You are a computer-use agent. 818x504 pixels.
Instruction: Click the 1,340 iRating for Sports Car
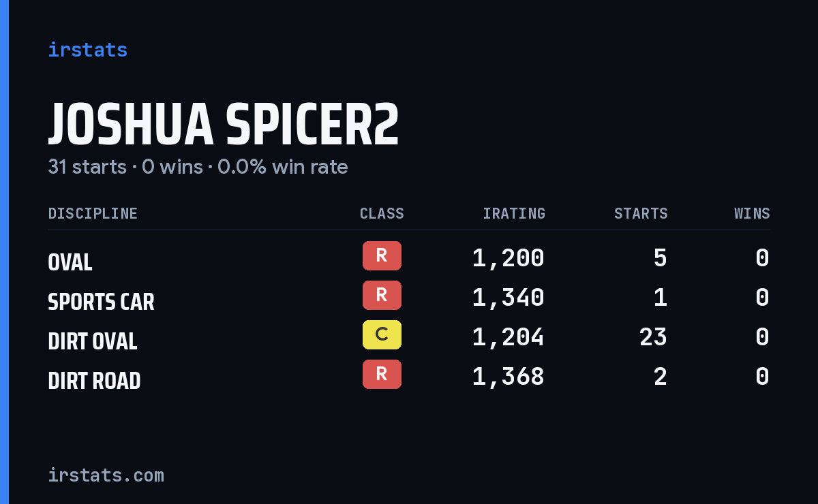tap(509, 297)
